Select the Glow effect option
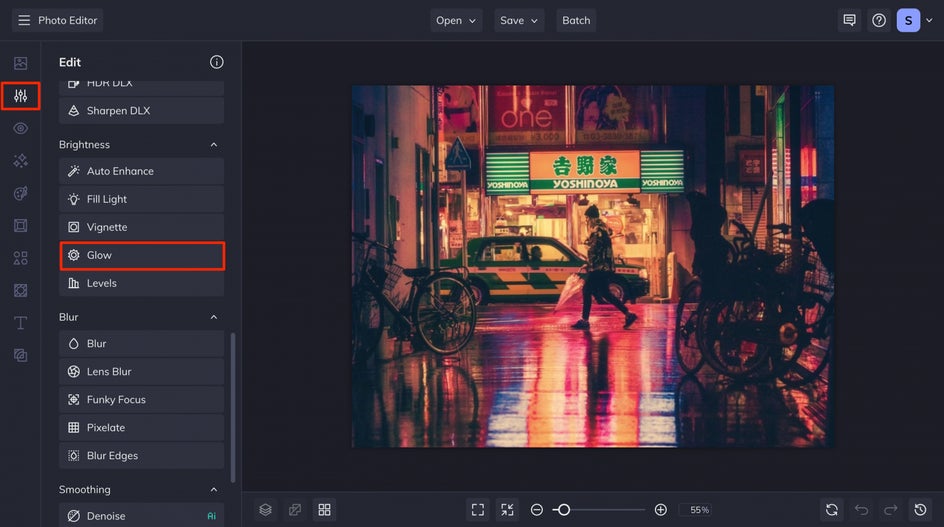This screenshot has height=527, width=944. tap(142, 255)
